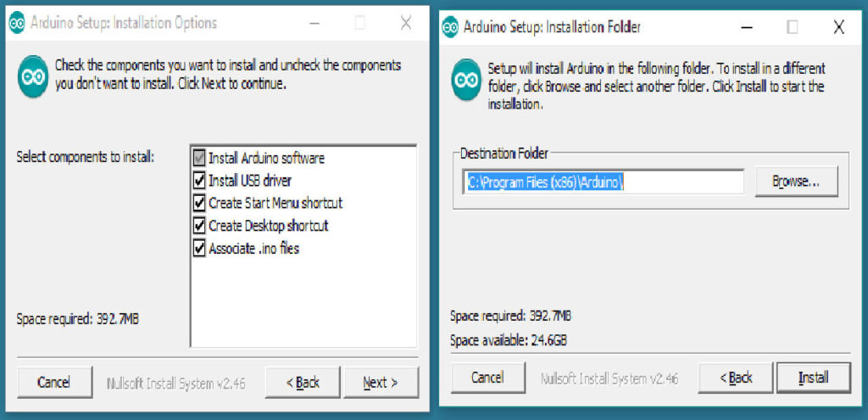This screenshot has height=420, width=868.
Task: Close the Installation Options window
Action: (406, 23)
